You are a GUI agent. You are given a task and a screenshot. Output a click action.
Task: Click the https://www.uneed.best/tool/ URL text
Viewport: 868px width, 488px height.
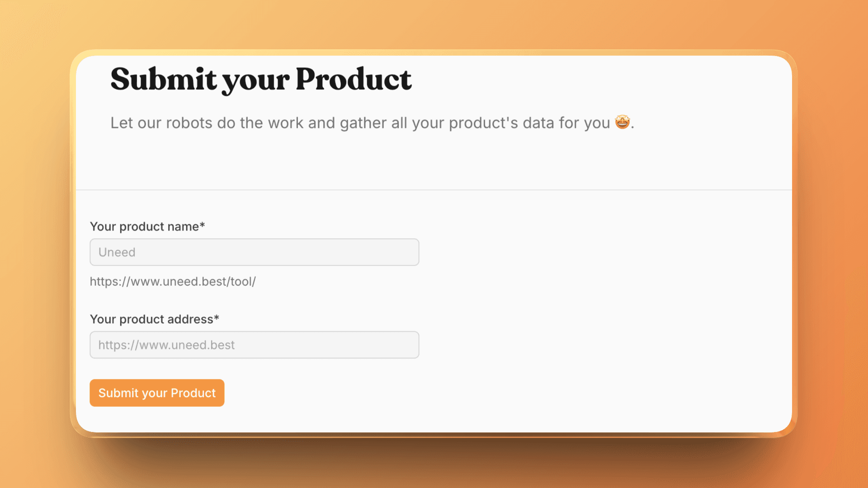point(173,282)
